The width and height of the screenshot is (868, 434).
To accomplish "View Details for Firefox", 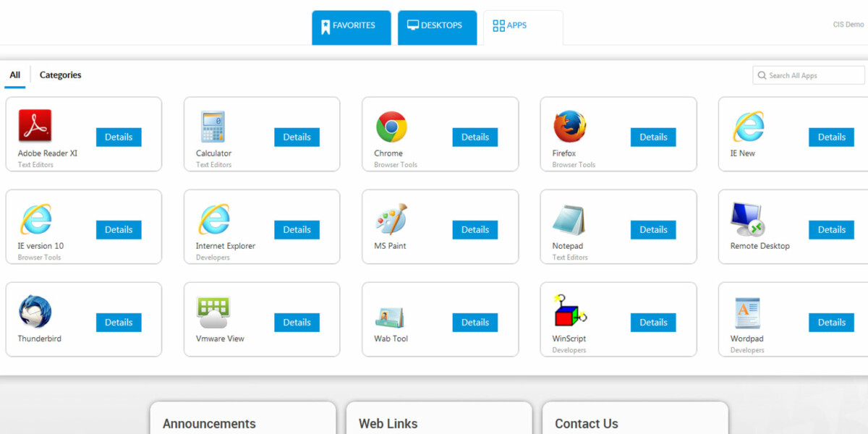I will click(653, 137).
